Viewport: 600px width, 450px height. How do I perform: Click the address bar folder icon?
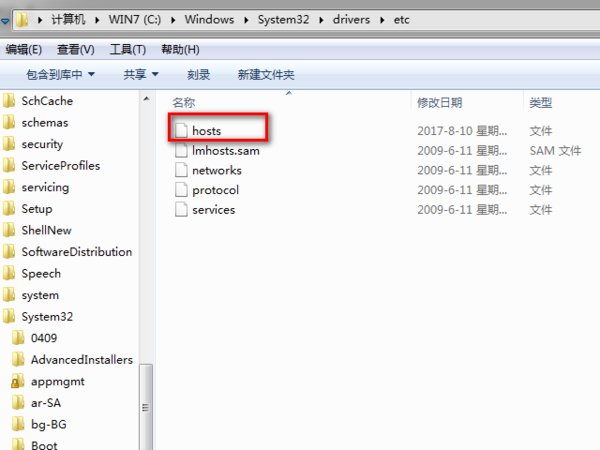coord(22,20)
